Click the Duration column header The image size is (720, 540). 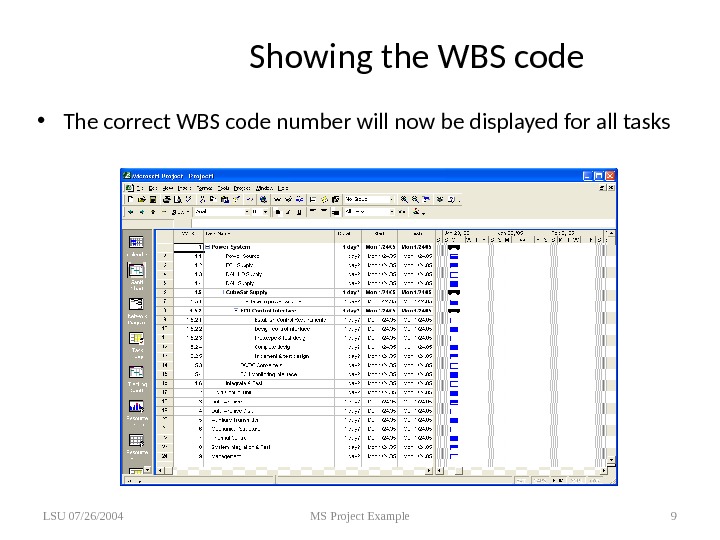pyautogui.click(x=348, y=234)
